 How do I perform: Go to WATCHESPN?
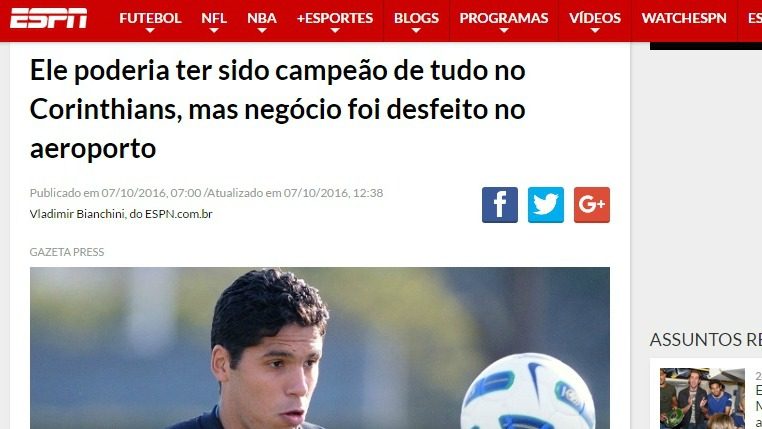pyautogui.click(x=684, y=18)
